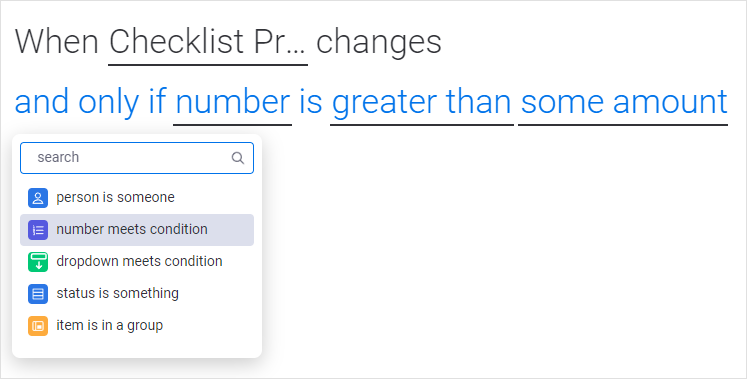Screen dimensions: 747x379
Task: Open the "number" column field
Action: coord(232,103)
